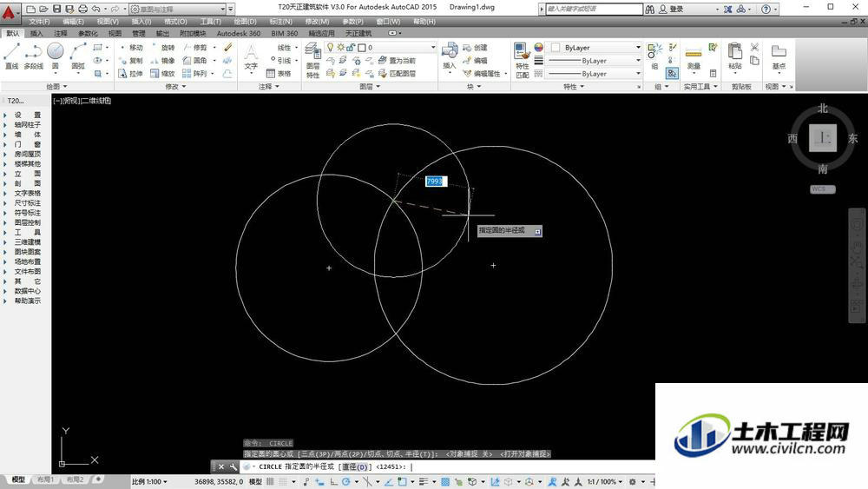Click the 阵列 (Array) tool

(x=194, y=73)
